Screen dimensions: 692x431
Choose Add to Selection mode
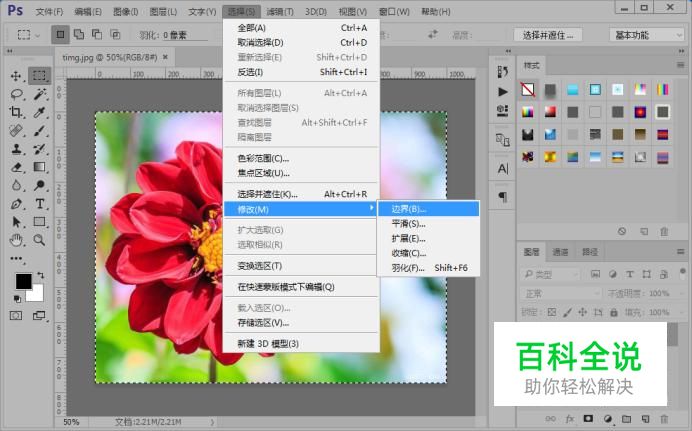(x=79, y=34)
